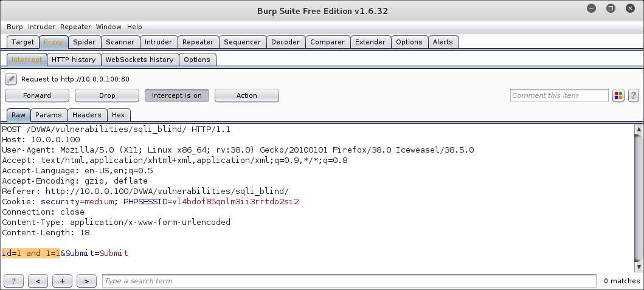Close the Burp Suite window
The width and height of the screenshot is (644, 290).
pos(630,9)
